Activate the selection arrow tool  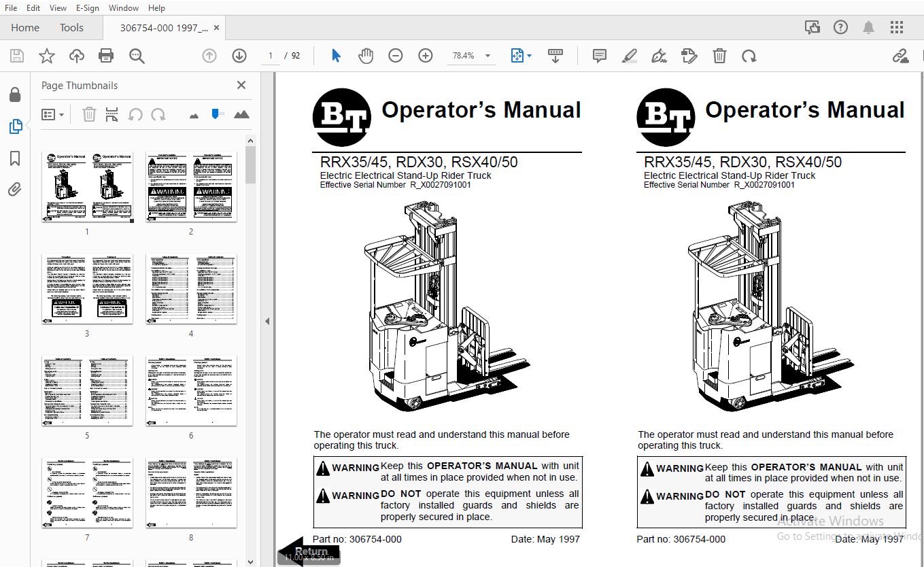tap(336, 56)
